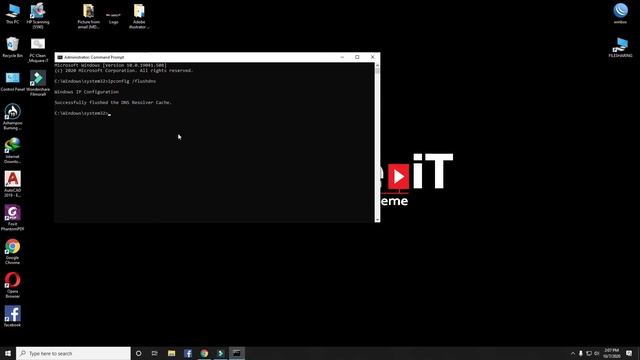Minimize the Command Prompt window
Viewport: 640px width, 360px height.
(x=342, y=57)
